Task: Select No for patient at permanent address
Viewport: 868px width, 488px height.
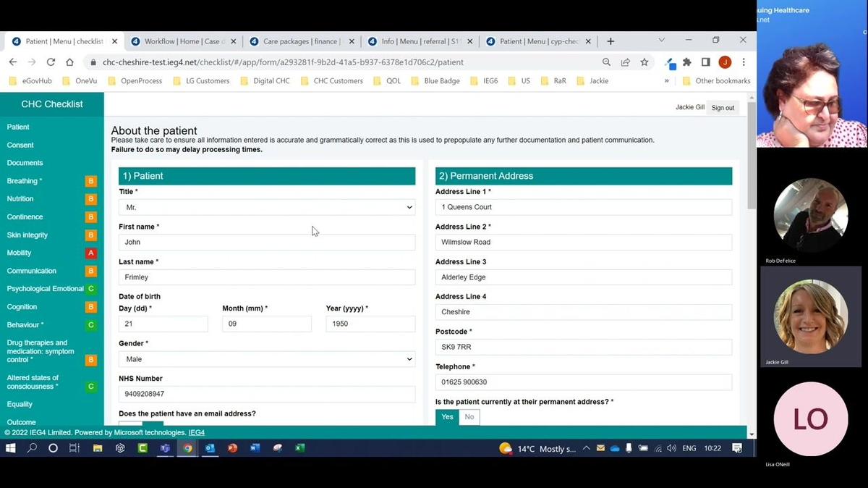Action: (469, 417)
